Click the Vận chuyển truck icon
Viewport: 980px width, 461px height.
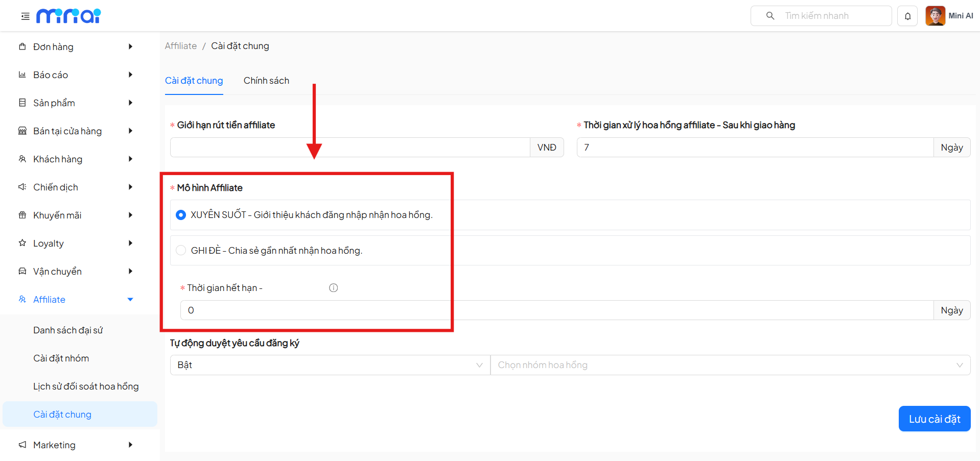tap(22, 271)
